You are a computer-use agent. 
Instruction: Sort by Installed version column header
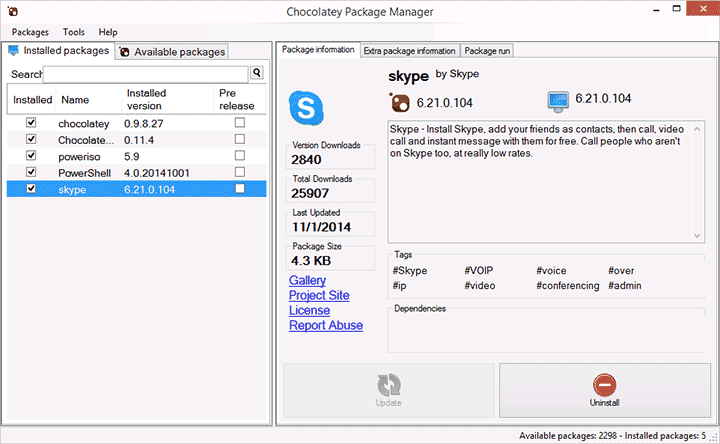coord(168,99)
